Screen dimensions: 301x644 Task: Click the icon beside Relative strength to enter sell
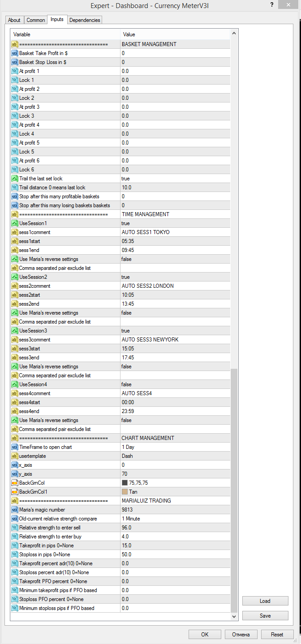(x=14, y=528)
